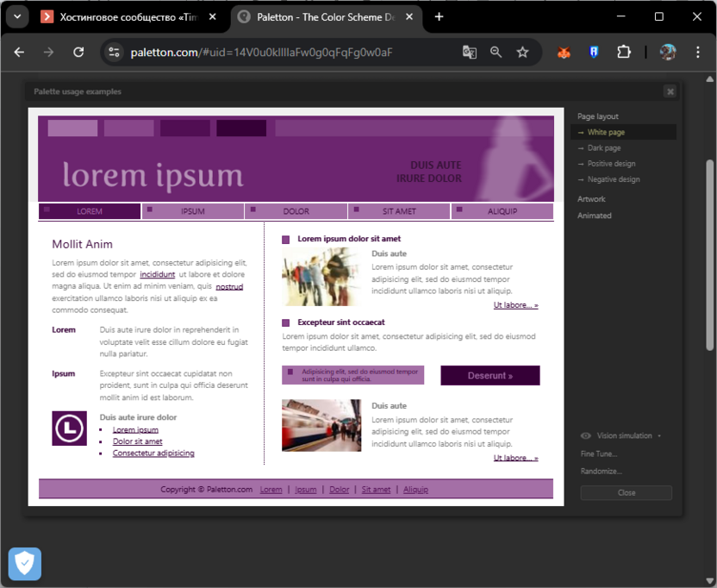
Task: Reload the Paletton page
Action: click(x=78, y=53)
